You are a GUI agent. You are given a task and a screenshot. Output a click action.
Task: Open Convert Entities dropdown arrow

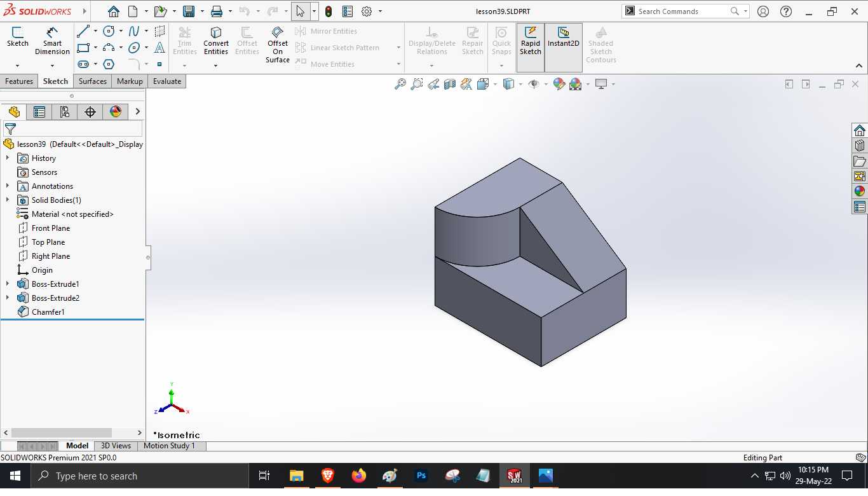coord(216,65)
